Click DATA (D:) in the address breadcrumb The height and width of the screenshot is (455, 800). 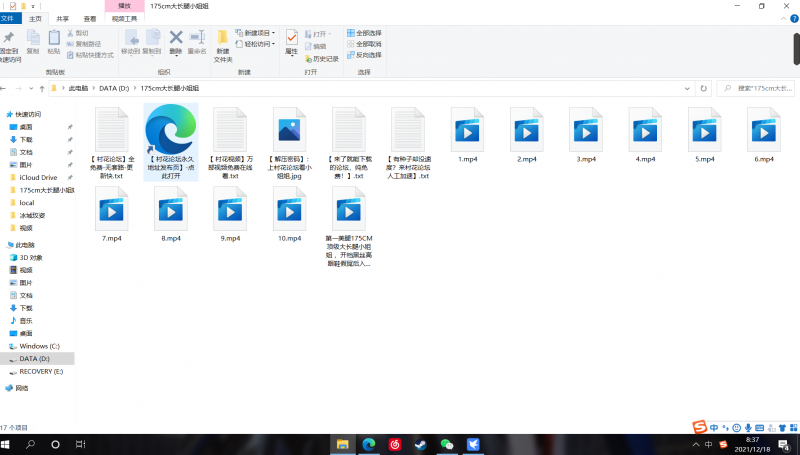coord(115,89)
